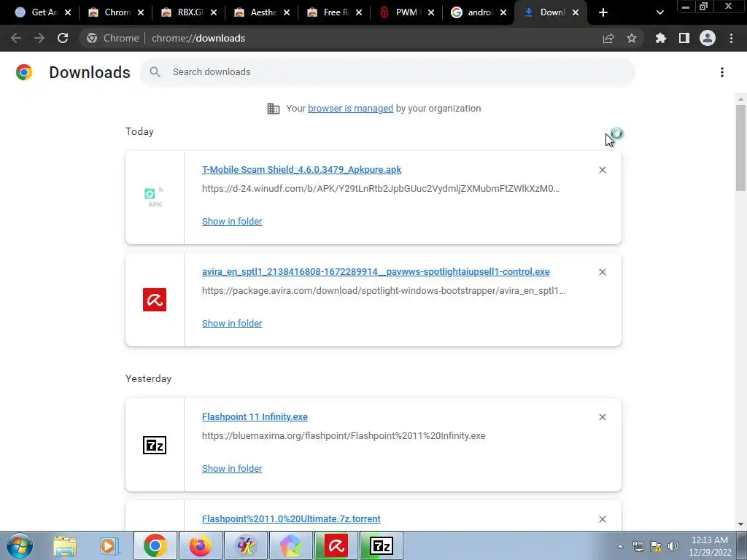Click the magnifier icon in Search downloads

pos(155,72)
